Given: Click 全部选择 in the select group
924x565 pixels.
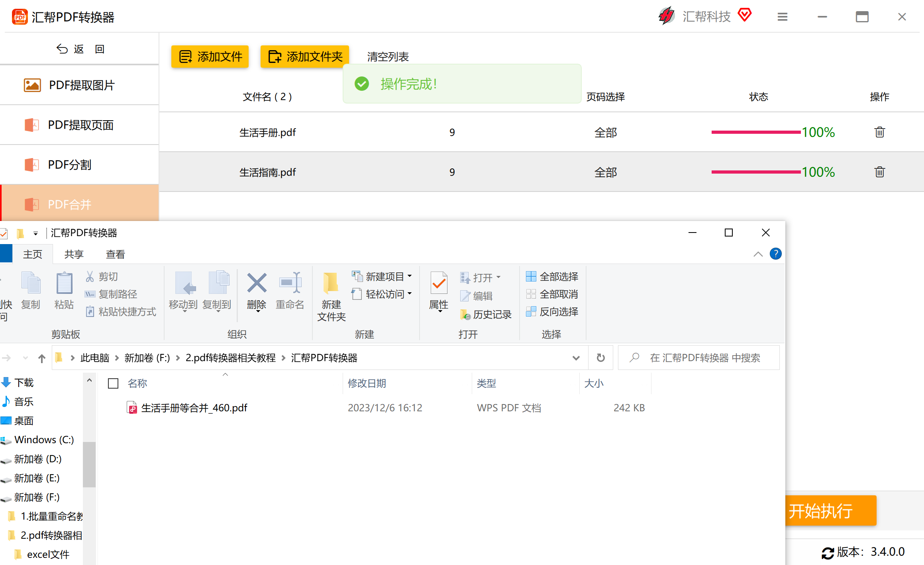Looking at the screenshot, I should 552,276.
